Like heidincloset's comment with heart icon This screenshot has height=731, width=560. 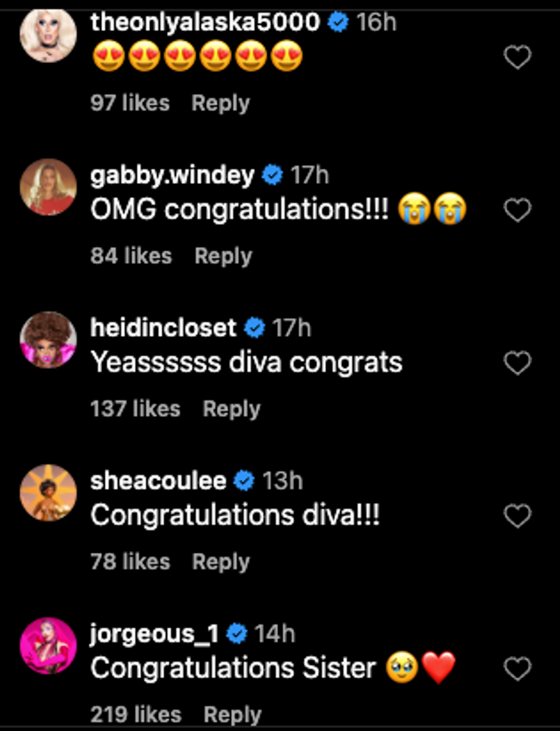pyautogui.click(x=518, y=363)
